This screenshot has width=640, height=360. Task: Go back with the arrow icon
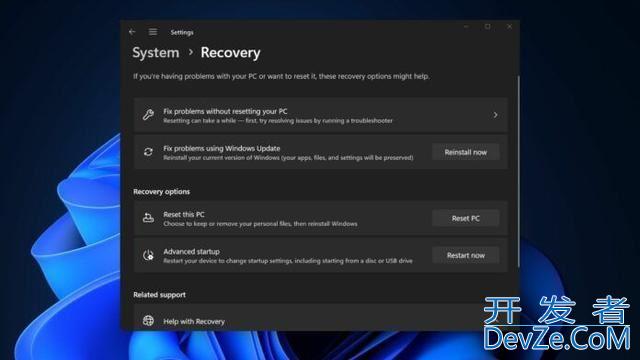click(132, 32)
